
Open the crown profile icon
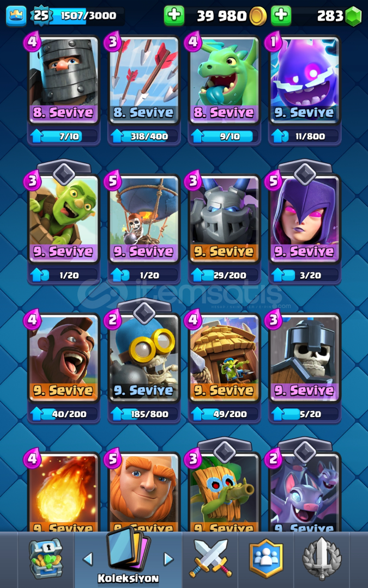tap(16, 16)
